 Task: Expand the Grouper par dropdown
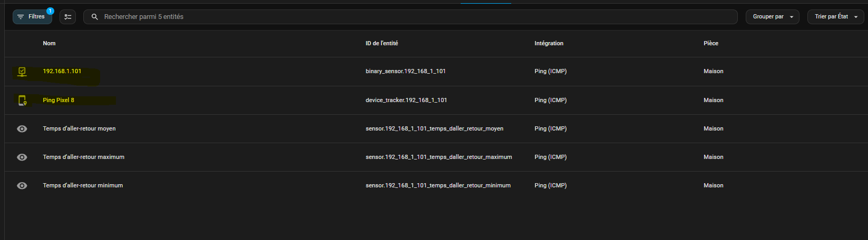click(772, 17)
